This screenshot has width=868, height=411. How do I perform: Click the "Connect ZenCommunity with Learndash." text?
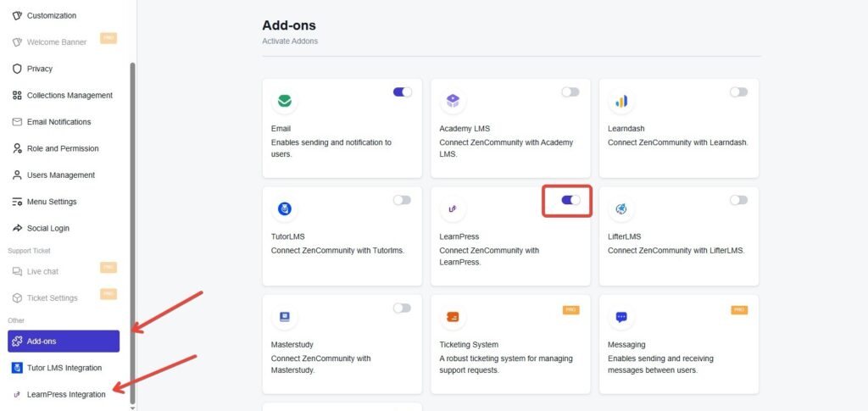678,142
